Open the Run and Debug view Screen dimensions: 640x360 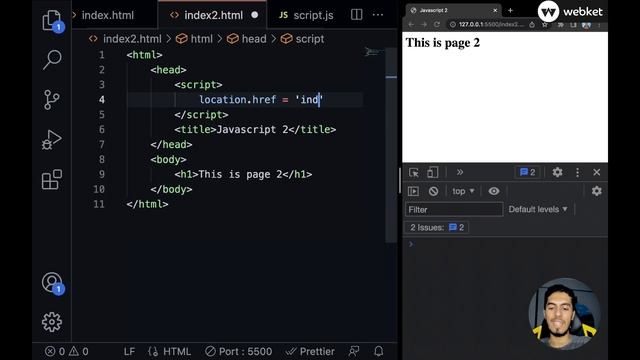tap(52, 140)
